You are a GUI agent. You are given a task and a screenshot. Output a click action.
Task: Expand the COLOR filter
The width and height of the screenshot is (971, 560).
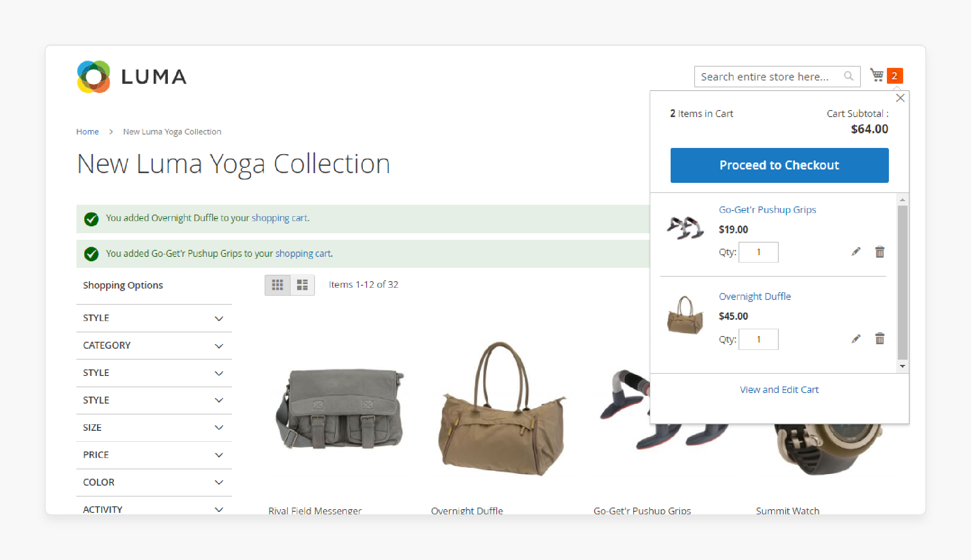[x=154, y=482]
